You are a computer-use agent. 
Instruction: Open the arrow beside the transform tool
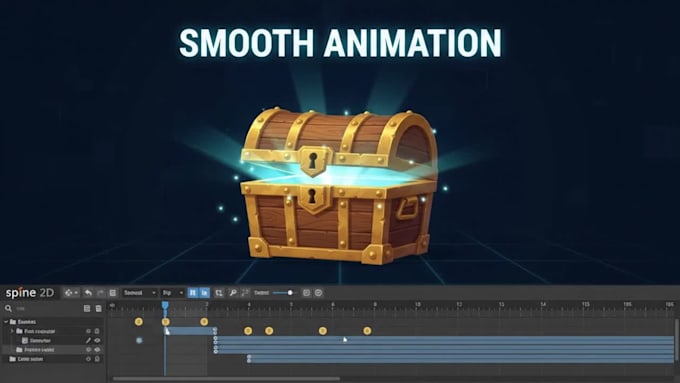coord(76,293)
